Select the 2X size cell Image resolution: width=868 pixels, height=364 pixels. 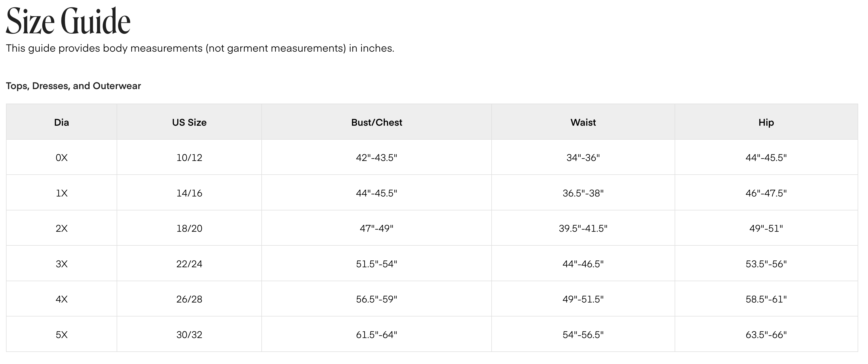[x=62, y=228]
